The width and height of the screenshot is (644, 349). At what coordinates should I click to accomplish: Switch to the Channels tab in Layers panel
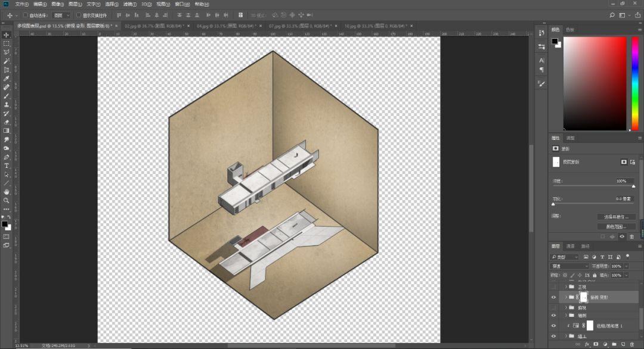point(571,246)
